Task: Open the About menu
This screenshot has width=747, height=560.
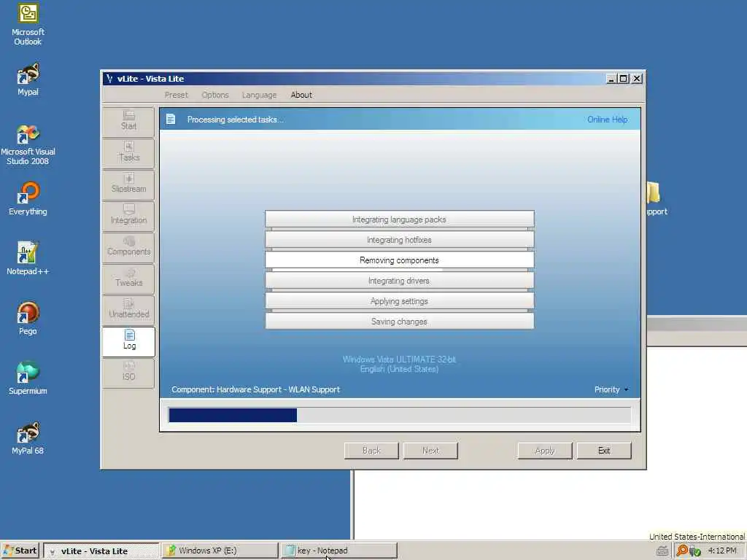Action: [301, 95]
